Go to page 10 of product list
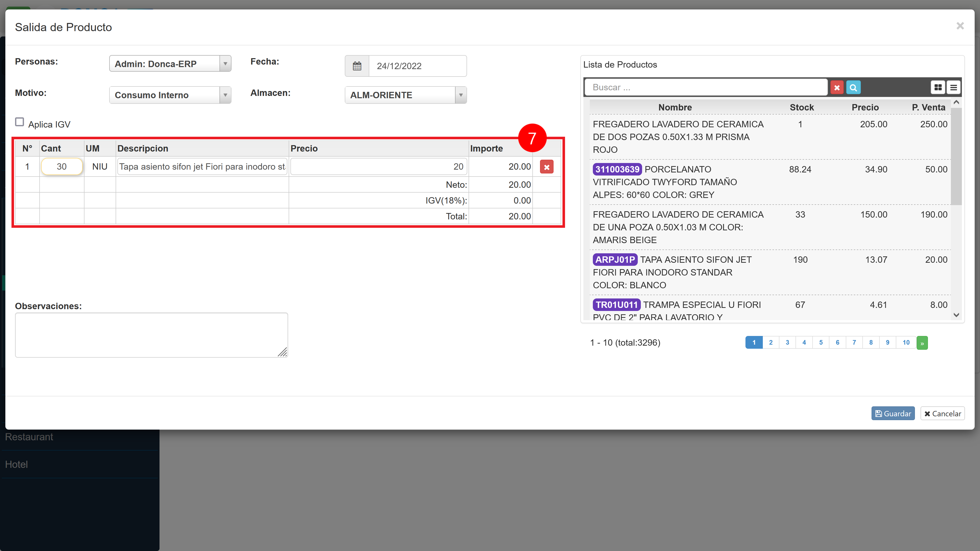980x551 pixels. coord(906,343)
